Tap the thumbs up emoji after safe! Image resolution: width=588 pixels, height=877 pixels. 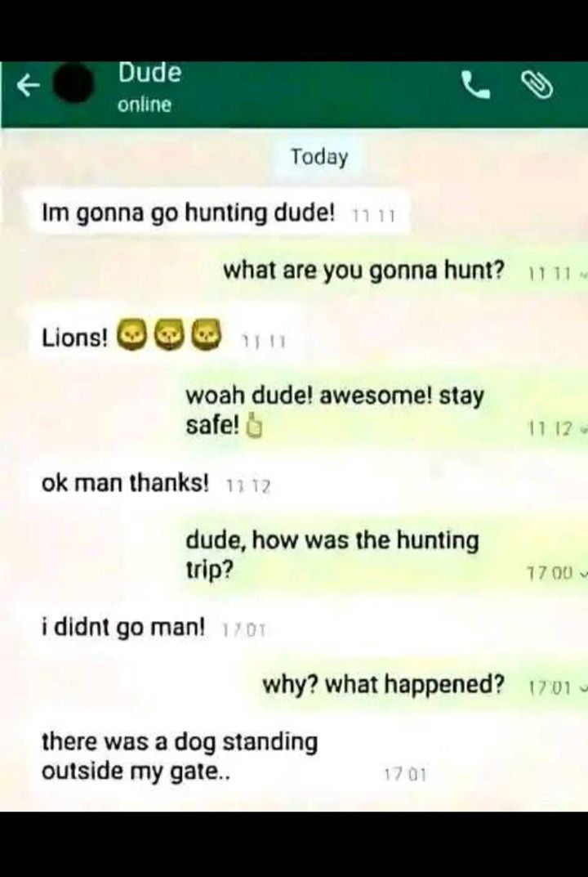pyautogui.click(x=253, y=426)
